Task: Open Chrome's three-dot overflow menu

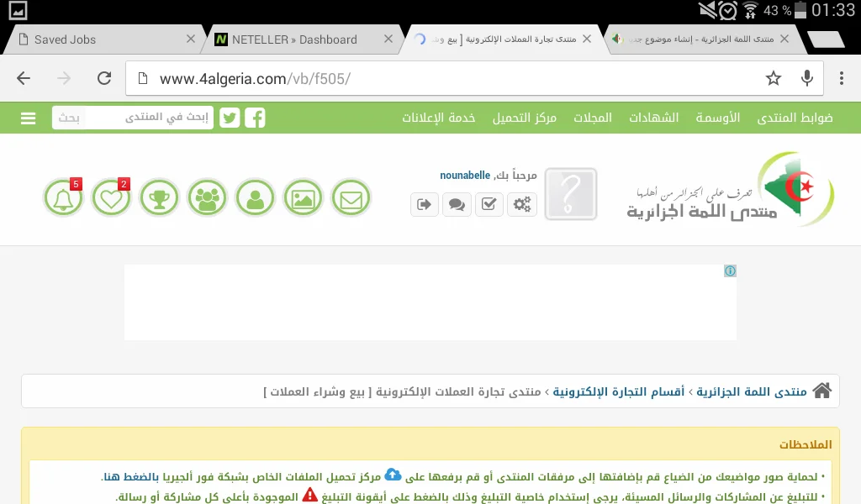Action: 842,78
